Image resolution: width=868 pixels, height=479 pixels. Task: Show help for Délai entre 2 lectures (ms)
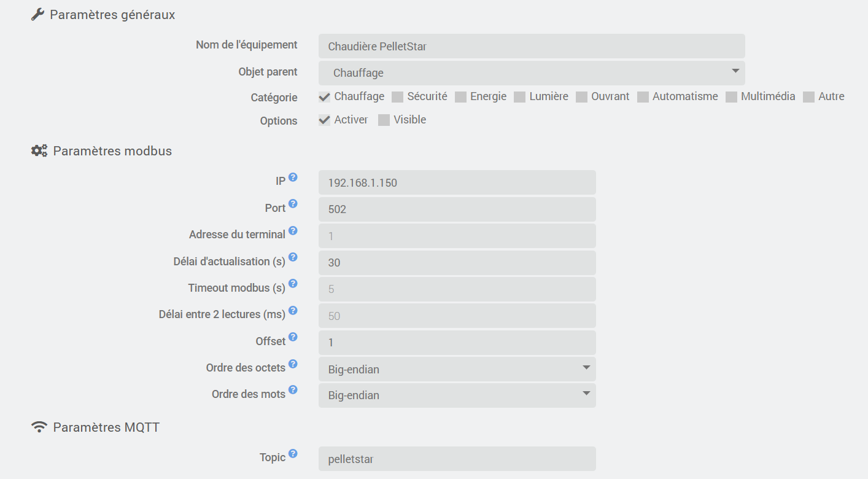[293, 311]
